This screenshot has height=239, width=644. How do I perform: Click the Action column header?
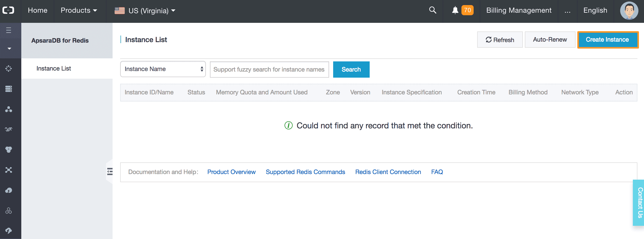click(x=624, y=92)
